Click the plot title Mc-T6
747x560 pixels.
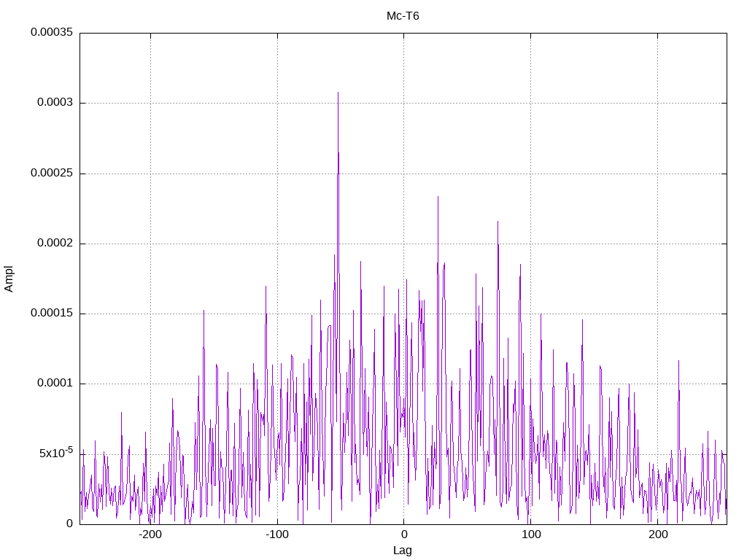(403, 16)
